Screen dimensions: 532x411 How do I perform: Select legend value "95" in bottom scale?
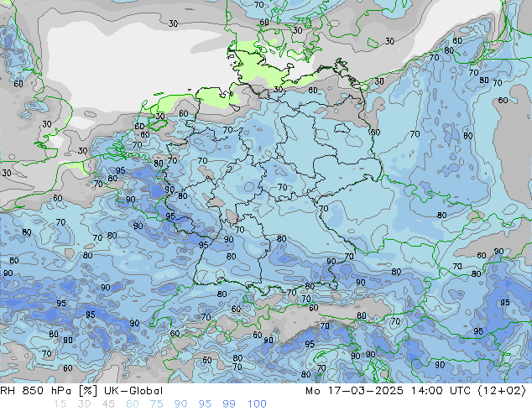[205, 404]
